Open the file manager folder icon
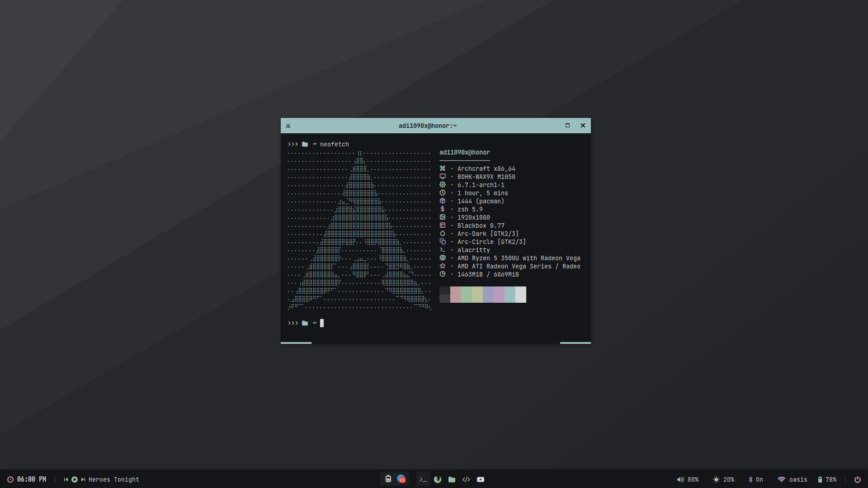Viewport: 868px width, 488px height. click(x=452, y=479)
